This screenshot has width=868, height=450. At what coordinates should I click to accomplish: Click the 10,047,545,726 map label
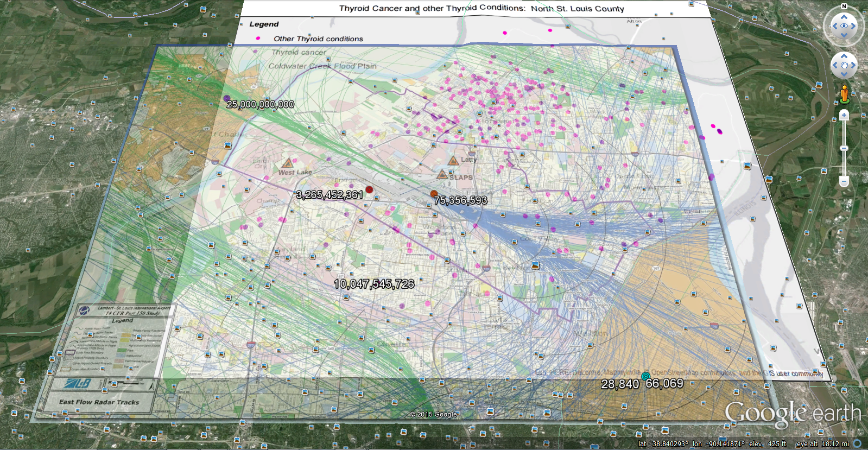[373, 284]
